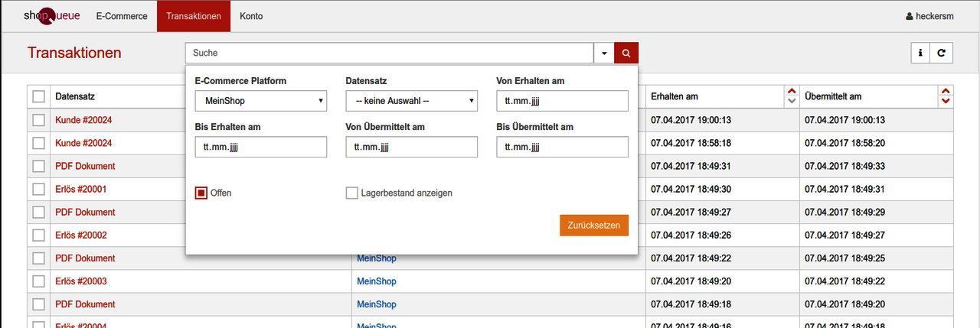
Task: Click Übermittelt am value 07.04.2017 18:49:33
Action: point(845,166)
